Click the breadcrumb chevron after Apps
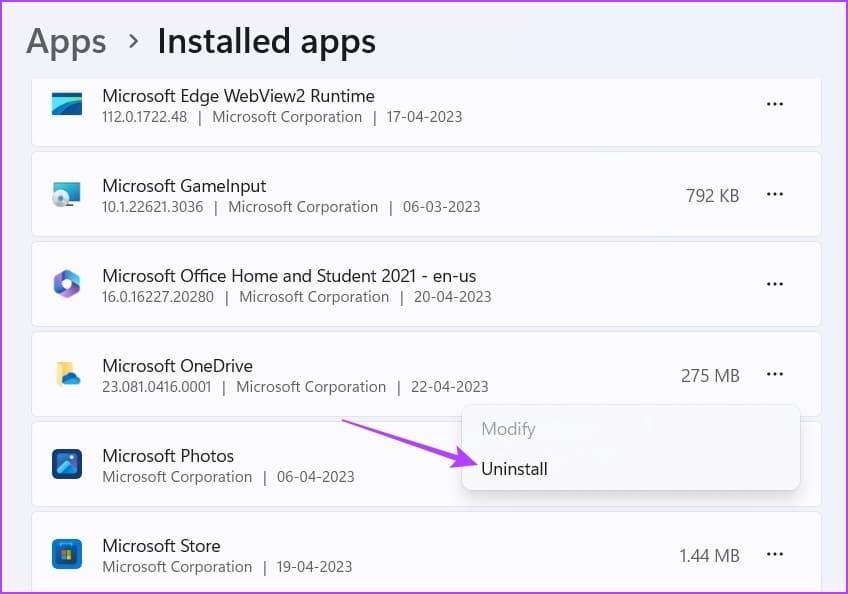848x594 pixels. [x=133, y=41]
